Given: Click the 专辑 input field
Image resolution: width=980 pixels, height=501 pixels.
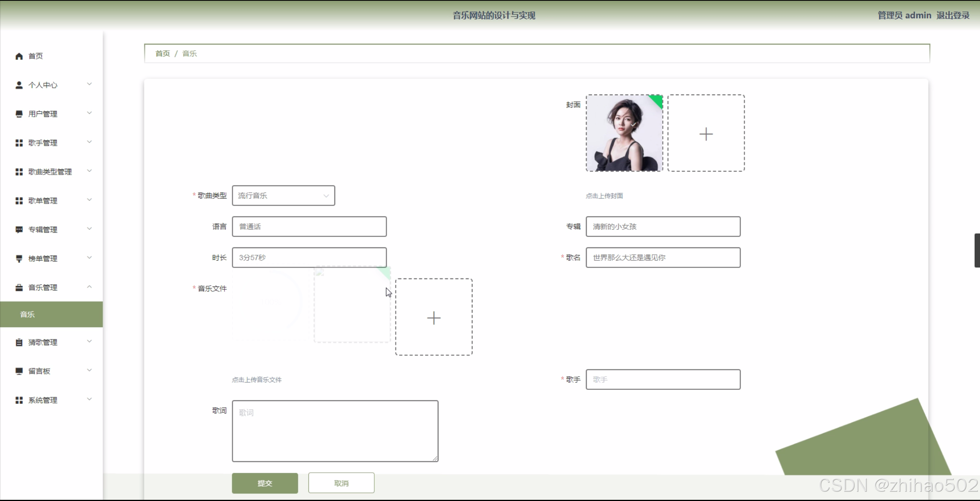Looking at the screenshot, I should click(663, 226).
